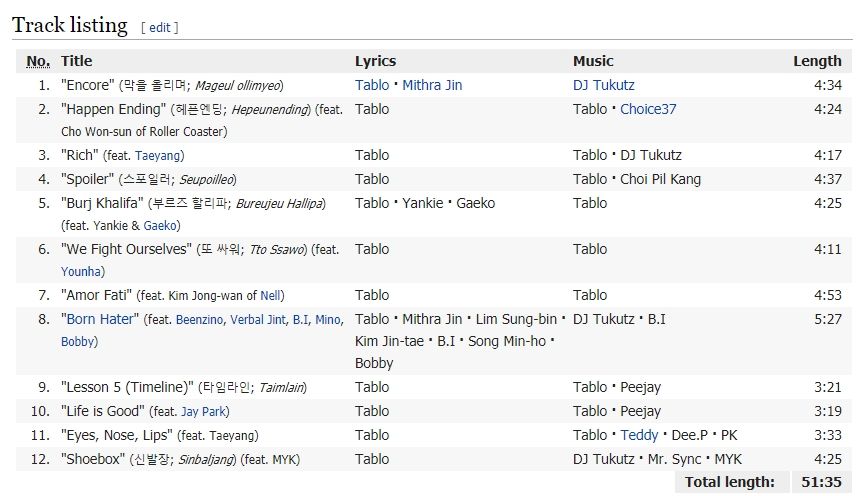859x496 pixels.
Task: Open the Nell link in Amor Fati
Action: tap(271, 296)
